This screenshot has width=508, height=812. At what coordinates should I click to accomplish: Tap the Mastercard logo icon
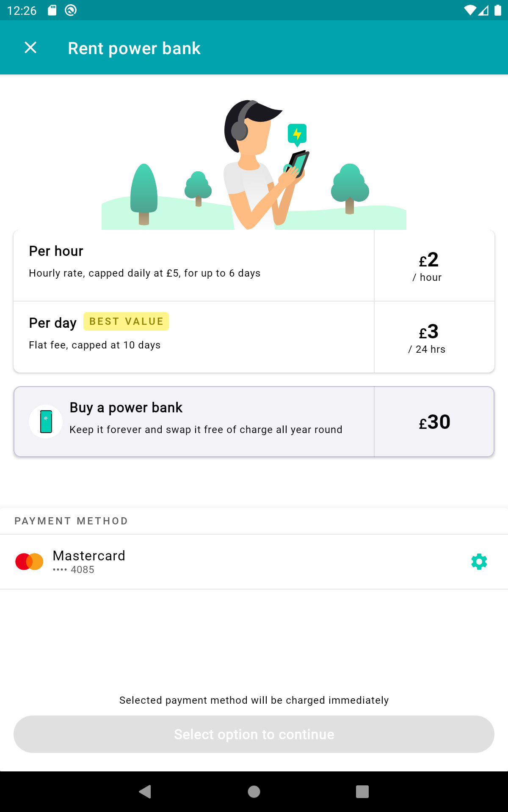coord(29,562)
